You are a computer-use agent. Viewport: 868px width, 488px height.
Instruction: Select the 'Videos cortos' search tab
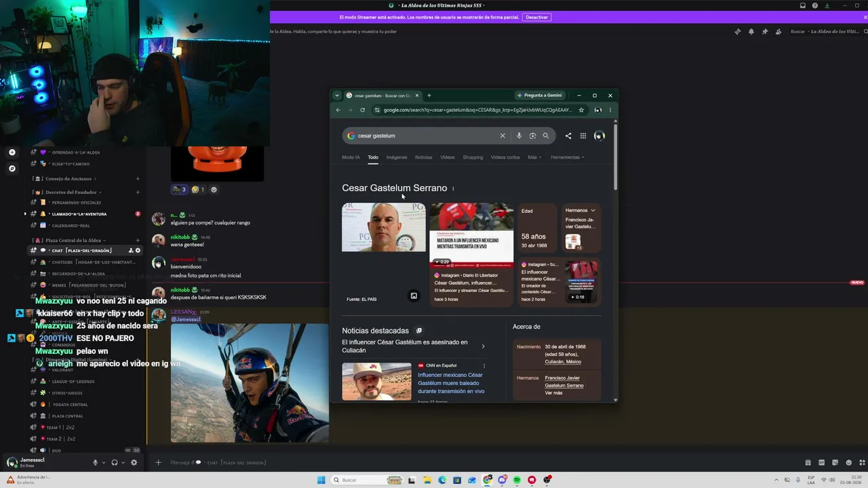coord(505,157)
